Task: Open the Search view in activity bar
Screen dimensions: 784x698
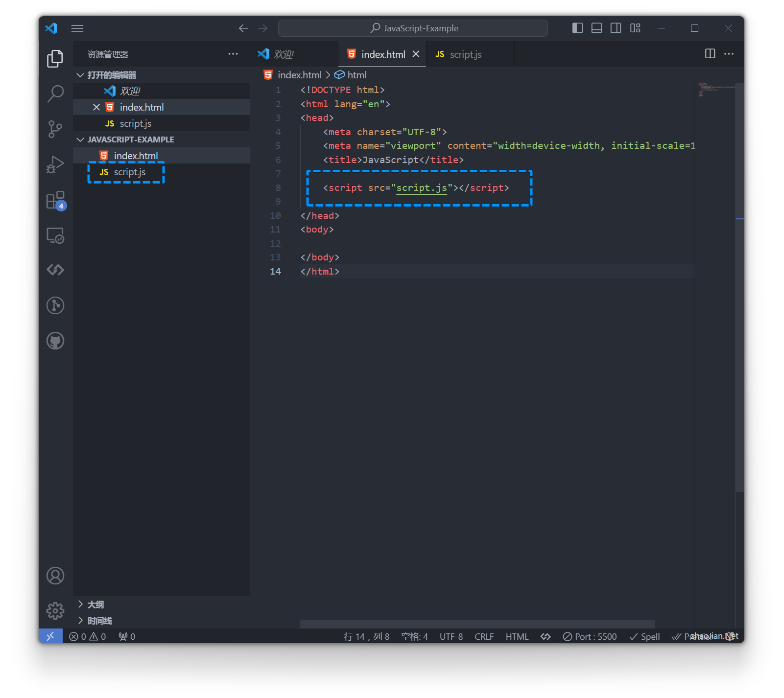Action: coord(55,93)
